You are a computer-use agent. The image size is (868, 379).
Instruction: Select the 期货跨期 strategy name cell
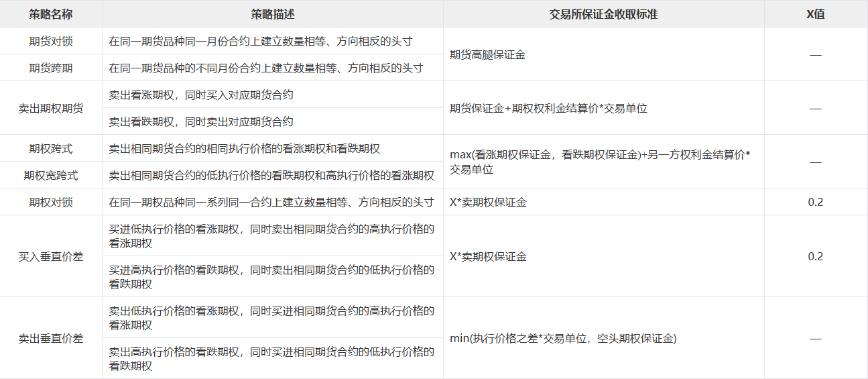(51, 68)
